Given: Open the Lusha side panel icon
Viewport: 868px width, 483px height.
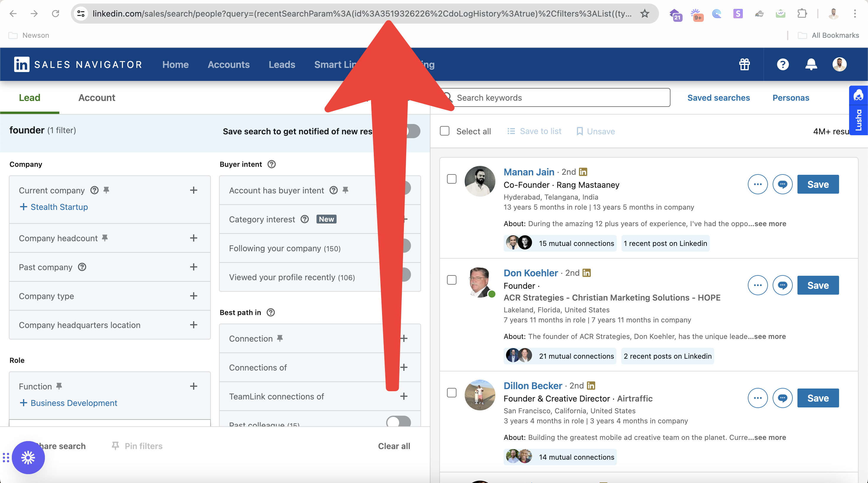Looking at the screenshot, I should tap(858, 96).
